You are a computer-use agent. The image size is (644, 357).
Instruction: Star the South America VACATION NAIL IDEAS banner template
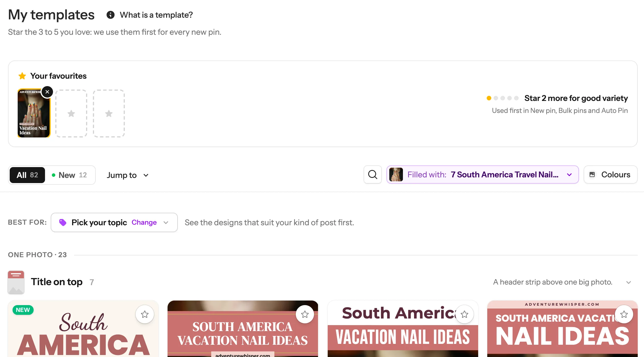click(x=464, y=314)
